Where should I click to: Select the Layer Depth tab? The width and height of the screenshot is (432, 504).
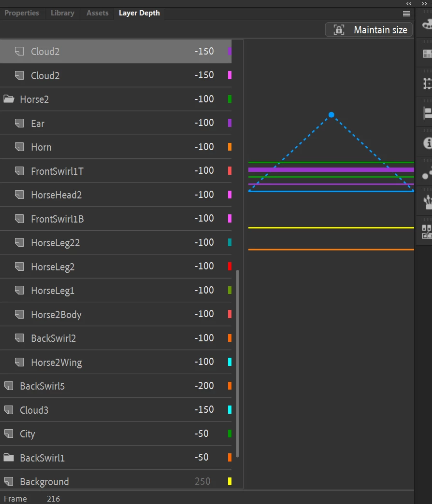[139, 13]
